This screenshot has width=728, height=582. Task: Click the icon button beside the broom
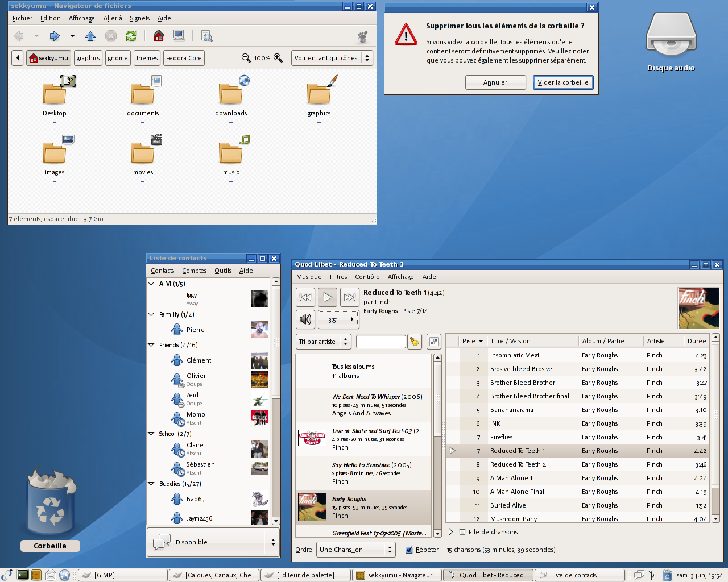[434, 342]
